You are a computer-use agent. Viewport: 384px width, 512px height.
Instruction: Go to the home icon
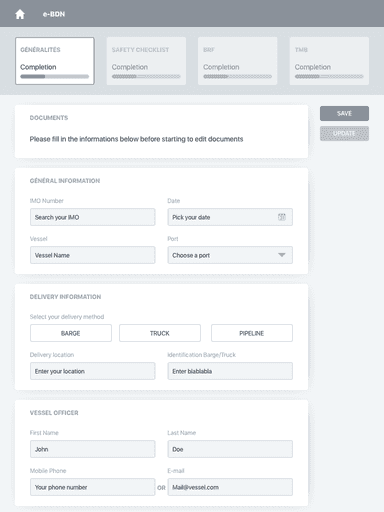coord(20,14)
